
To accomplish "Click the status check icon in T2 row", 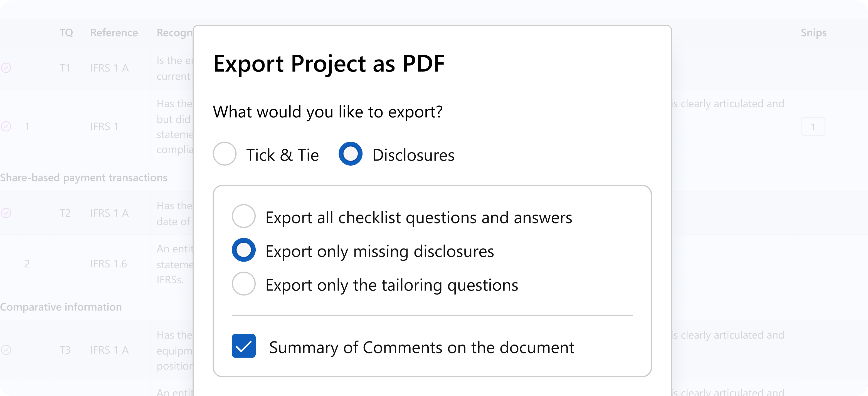I will pos(6,213).
